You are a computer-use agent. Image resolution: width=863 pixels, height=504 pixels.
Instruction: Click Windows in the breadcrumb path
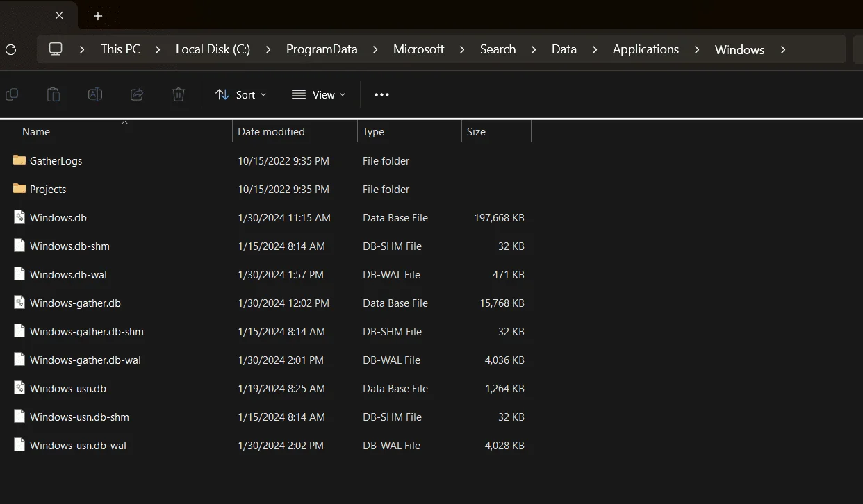[739, 49]
